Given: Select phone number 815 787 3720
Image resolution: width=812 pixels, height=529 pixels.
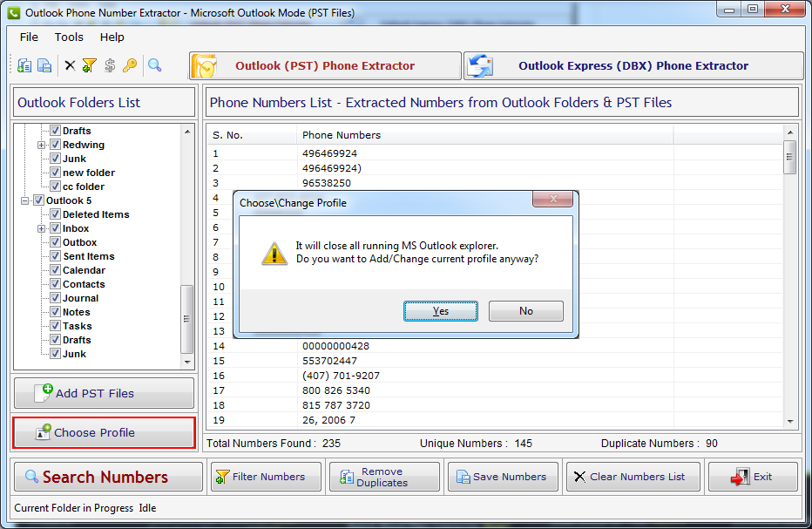Looking at the screenshot, I should pos(336,405).
